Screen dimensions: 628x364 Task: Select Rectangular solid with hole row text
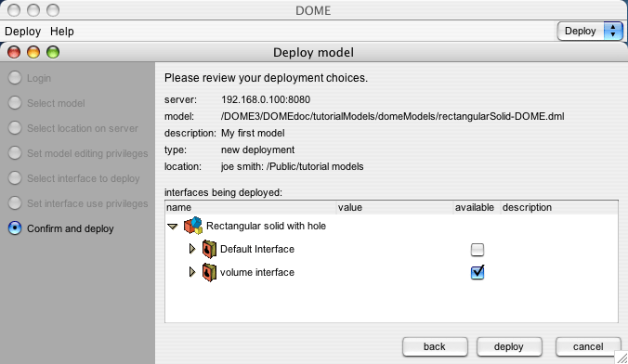click(x=266, y=226)
